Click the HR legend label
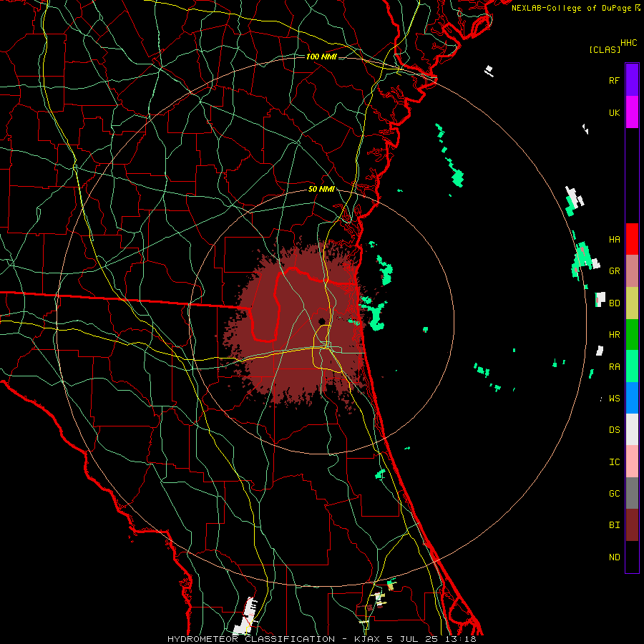Viewport: 644px width, 644px height. pos(614,335)
